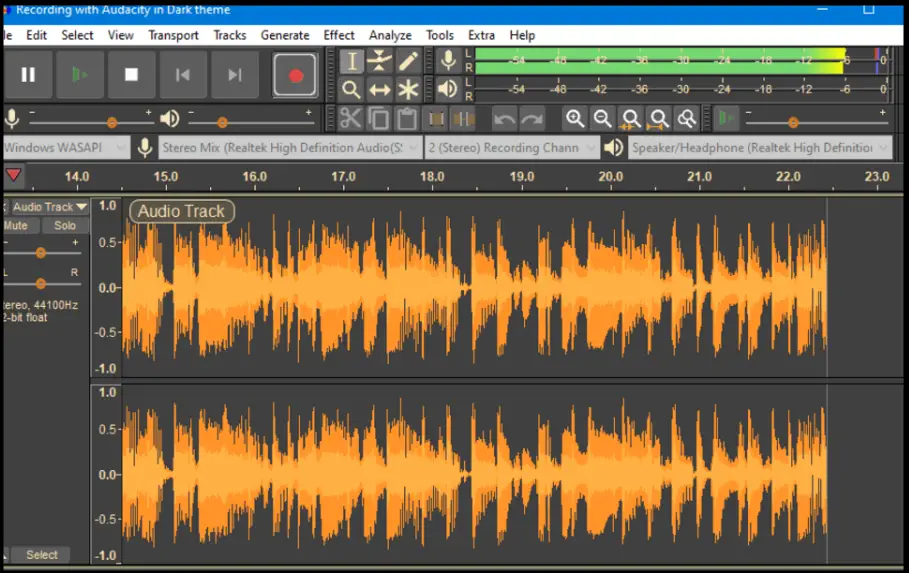Click the red Record button
The height and width of the screenshot is (573, 909).
[295, 75]
